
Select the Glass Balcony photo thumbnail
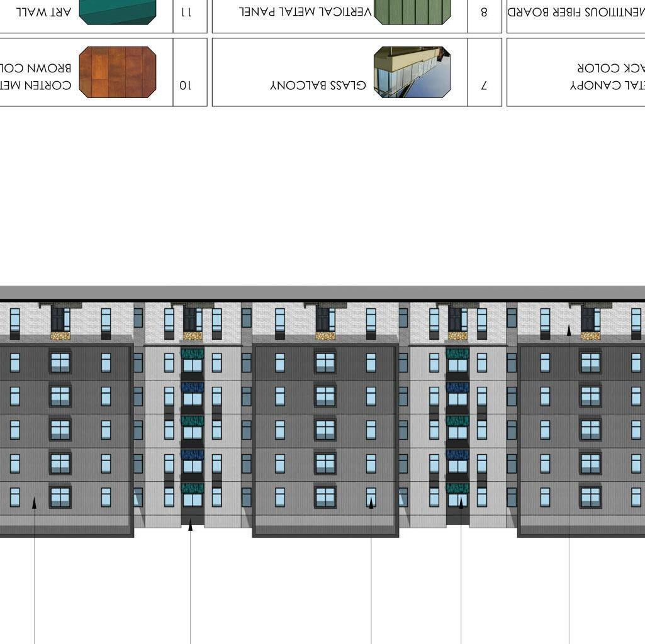point(413,72)
